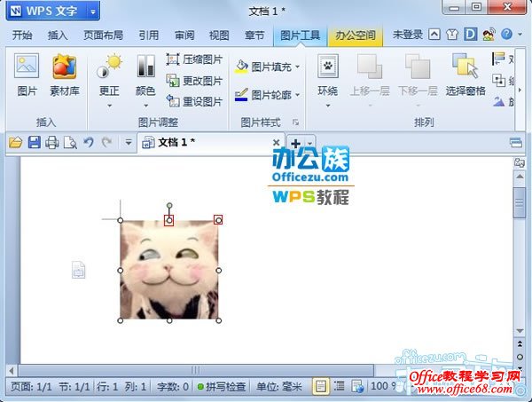The image size is (532, 402).
Task: Click 页面: 1/1 in the status bar
Action: pos(31,386)
